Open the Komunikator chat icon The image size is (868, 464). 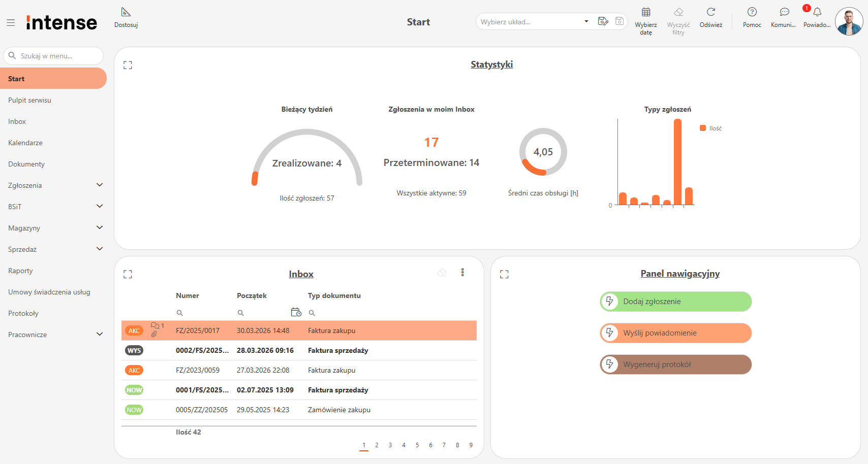point(784,12)
